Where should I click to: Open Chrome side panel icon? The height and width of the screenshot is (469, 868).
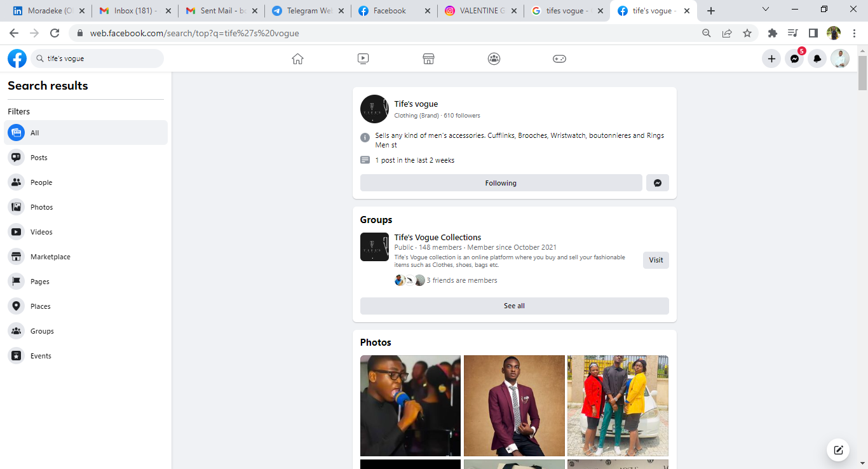pos(813,33)
